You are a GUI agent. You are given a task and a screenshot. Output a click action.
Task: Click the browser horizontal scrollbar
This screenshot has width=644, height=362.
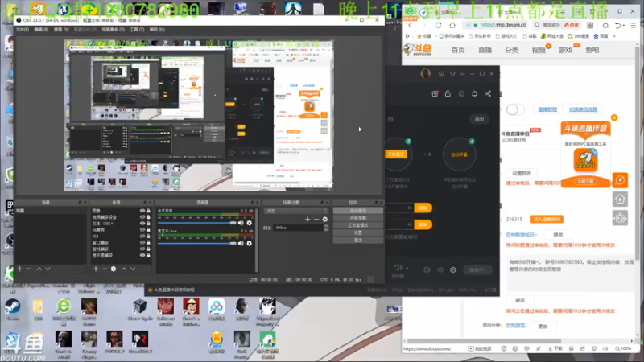tap(484, 340)
